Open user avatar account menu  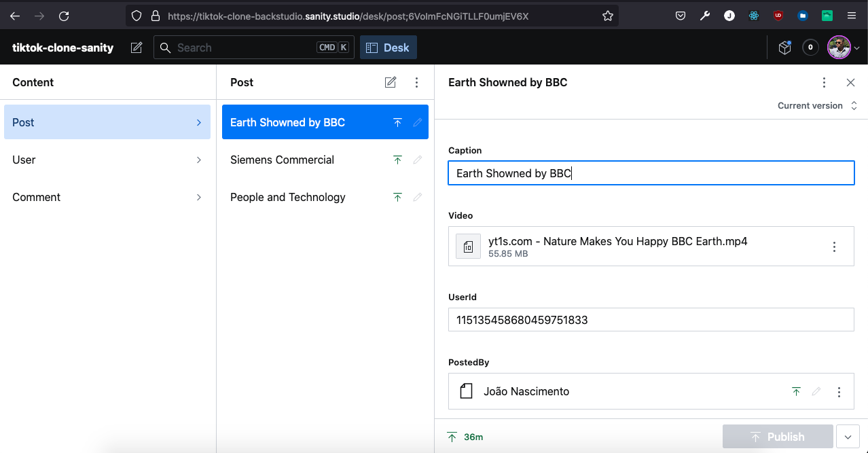point(843,48)
